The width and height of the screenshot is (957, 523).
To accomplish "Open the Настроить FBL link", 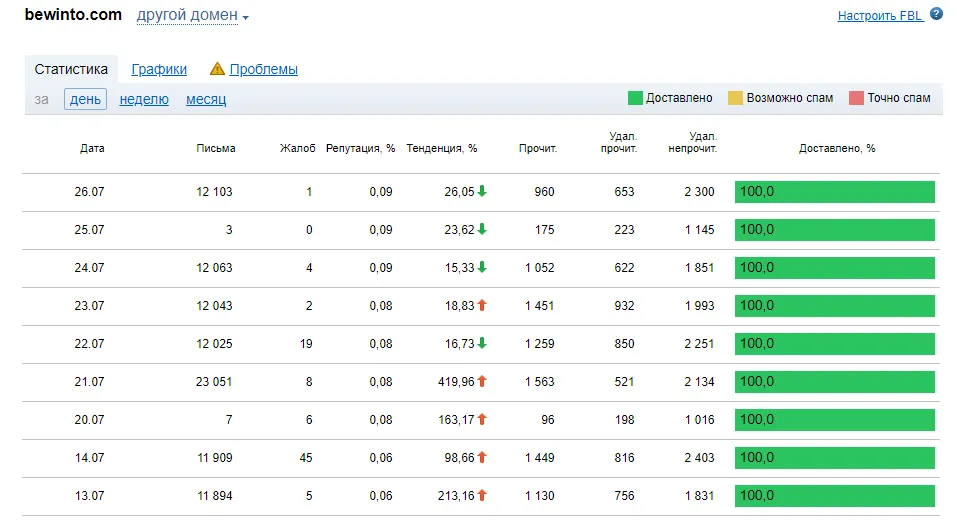I will click(x=880, y=15).
